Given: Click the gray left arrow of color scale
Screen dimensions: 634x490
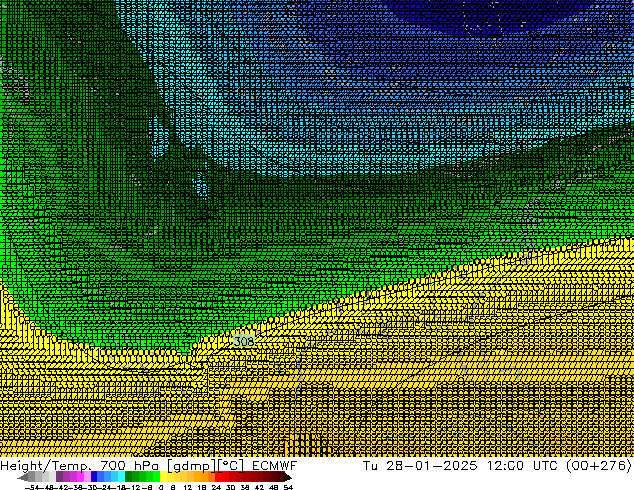Looking at the screenshot, I should tap(23, 477).
